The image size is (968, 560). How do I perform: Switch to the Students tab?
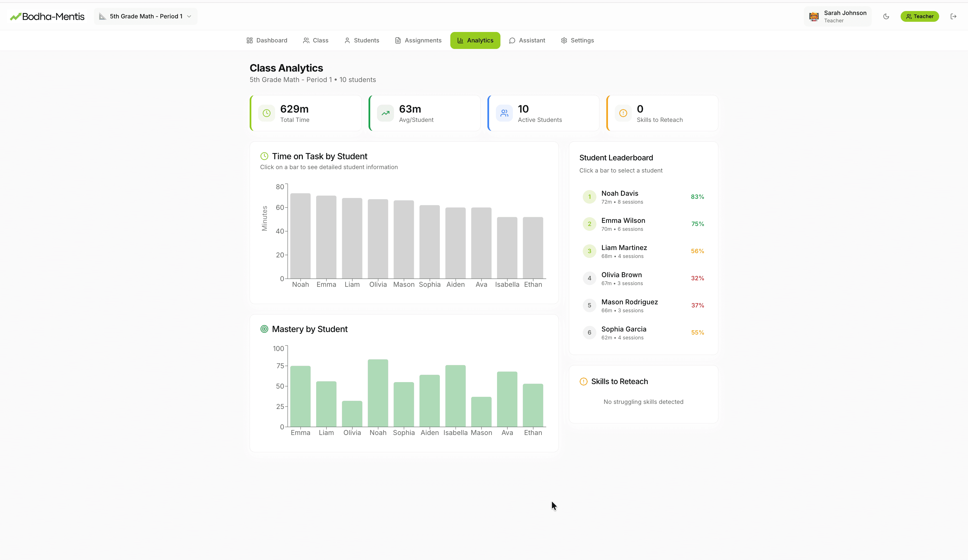pyautogui.click(x=361, y=40)
